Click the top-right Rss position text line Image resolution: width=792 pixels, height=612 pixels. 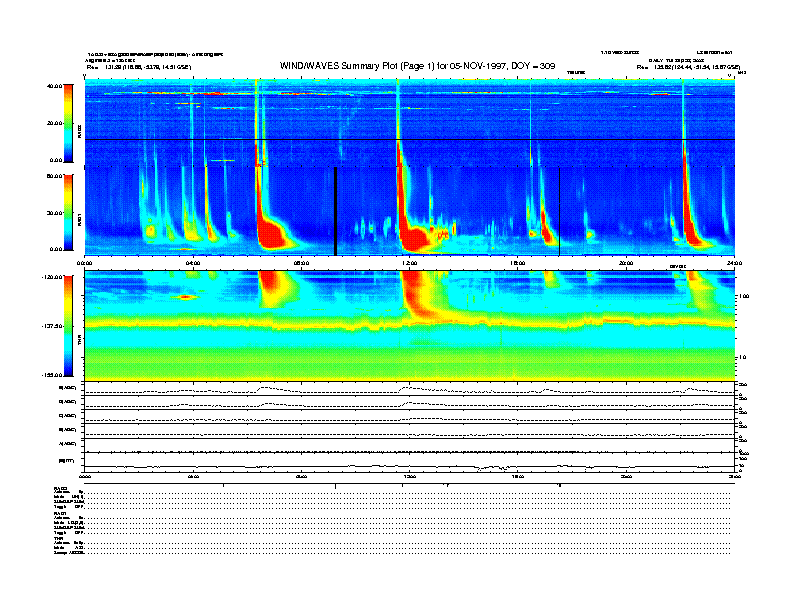coord(688,67)
